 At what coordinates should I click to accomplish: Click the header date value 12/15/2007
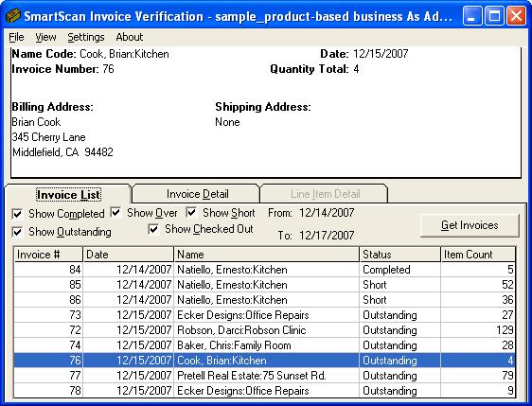[381, 54]
